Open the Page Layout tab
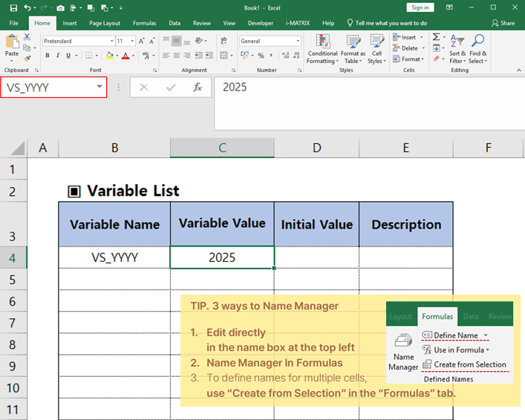The width and height of the screenshot is (525, 420). pos(105,23)
